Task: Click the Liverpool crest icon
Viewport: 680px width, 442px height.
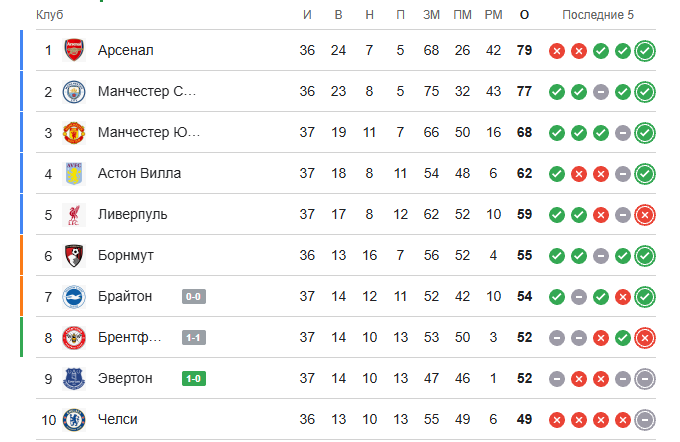Action: [x=74, y=214]
